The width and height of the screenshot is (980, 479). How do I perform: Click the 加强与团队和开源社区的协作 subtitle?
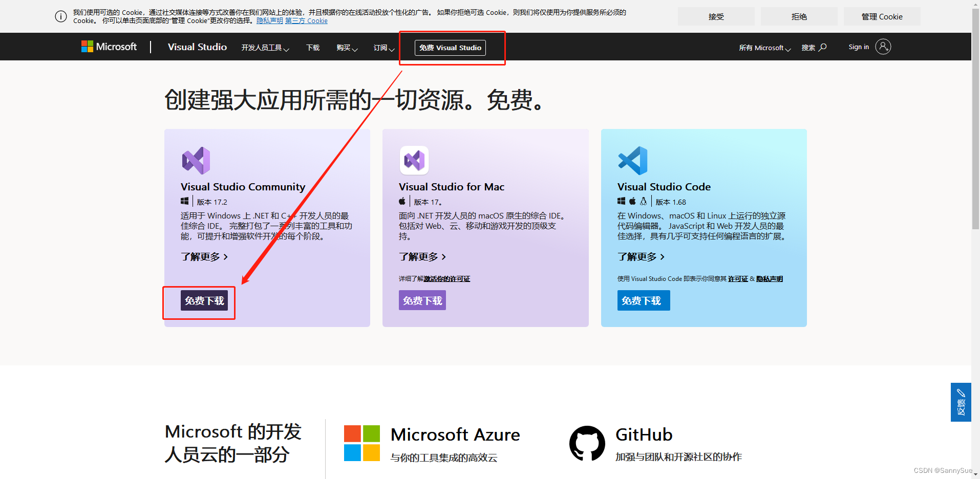click(678, 457)
